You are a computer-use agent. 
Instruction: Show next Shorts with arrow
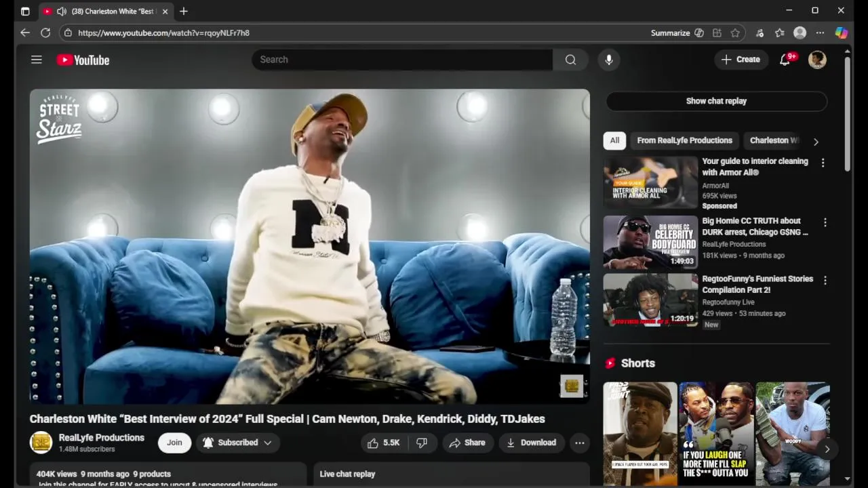[x=827, y=449]
